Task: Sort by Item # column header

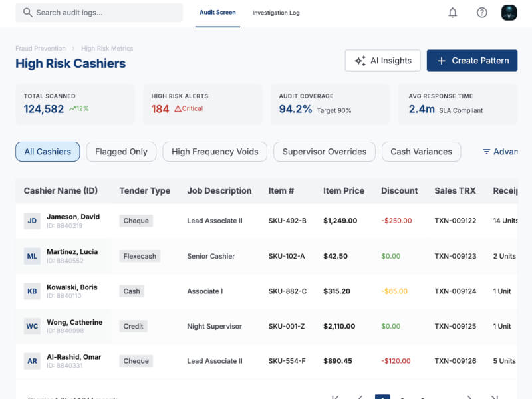Action: point(281,191)
